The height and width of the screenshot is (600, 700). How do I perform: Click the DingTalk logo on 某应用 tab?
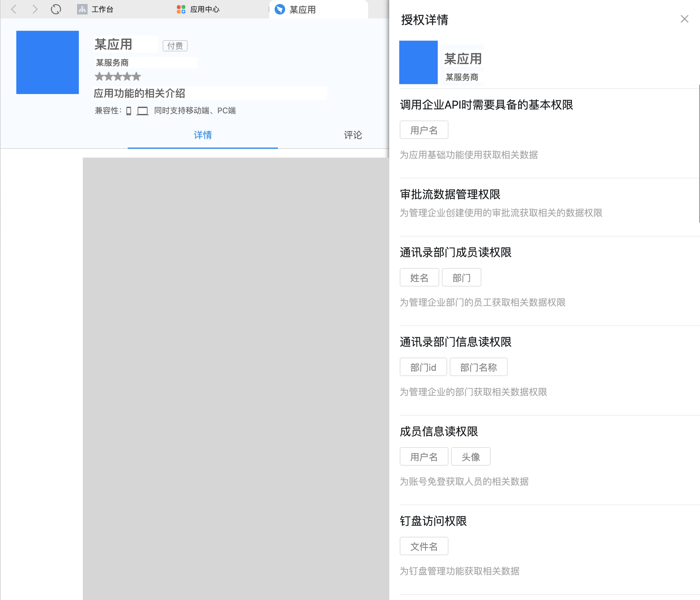280,10
